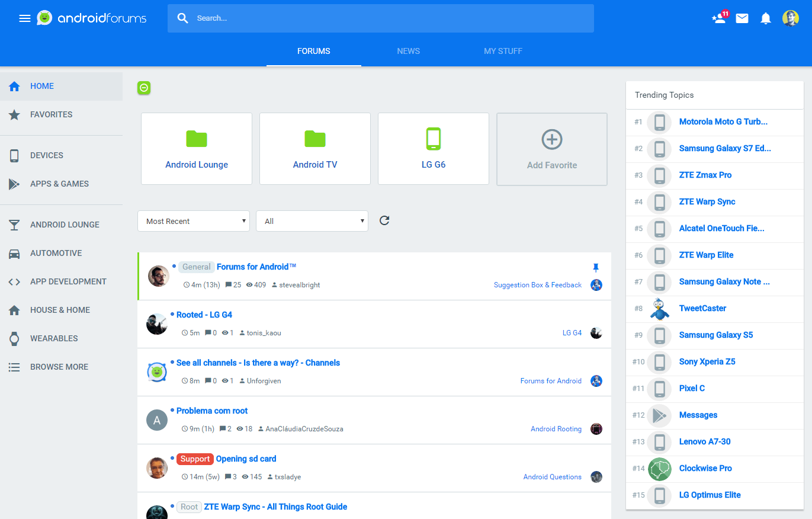Viewport: 812px width, 519px height.
Task: Open Favorites in the sidebar
Action: (x=62, y=114)
